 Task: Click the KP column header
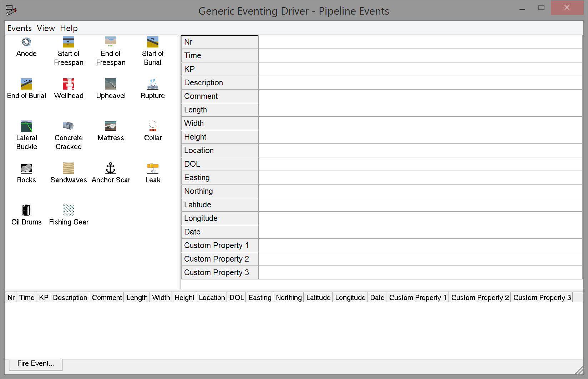coord(44,298)
